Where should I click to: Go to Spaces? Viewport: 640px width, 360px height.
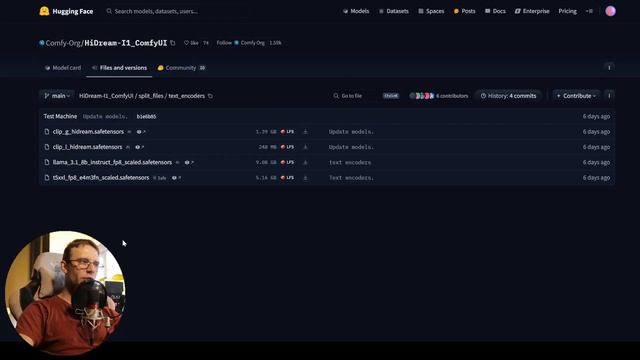click(431, 11)
